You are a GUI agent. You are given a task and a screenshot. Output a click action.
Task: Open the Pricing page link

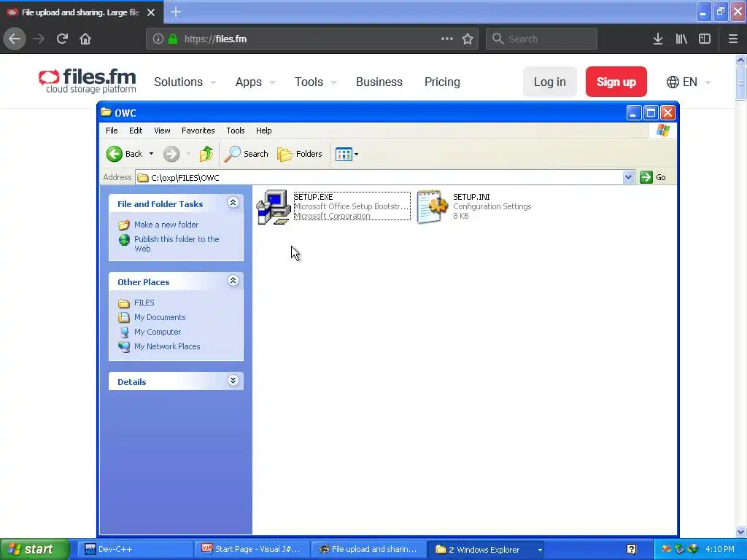(x=442, y=82)
